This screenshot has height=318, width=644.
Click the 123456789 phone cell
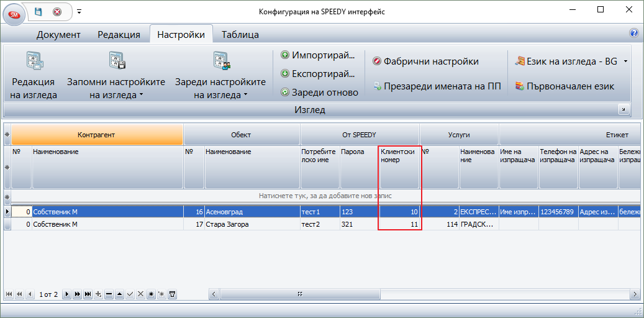(x=558, y=212)
